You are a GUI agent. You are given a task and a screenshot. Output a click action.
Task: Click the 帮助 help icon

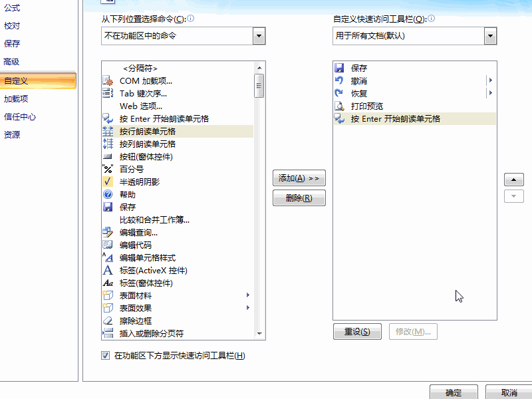pos(108,194)
